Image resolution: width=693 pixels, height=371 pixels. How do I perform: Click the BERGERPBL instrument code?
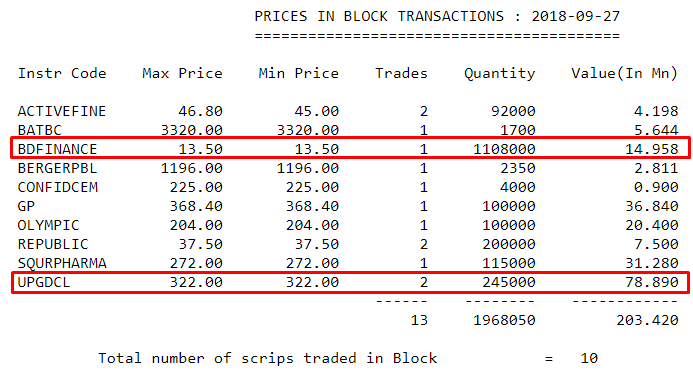click(x=57, y=168)
